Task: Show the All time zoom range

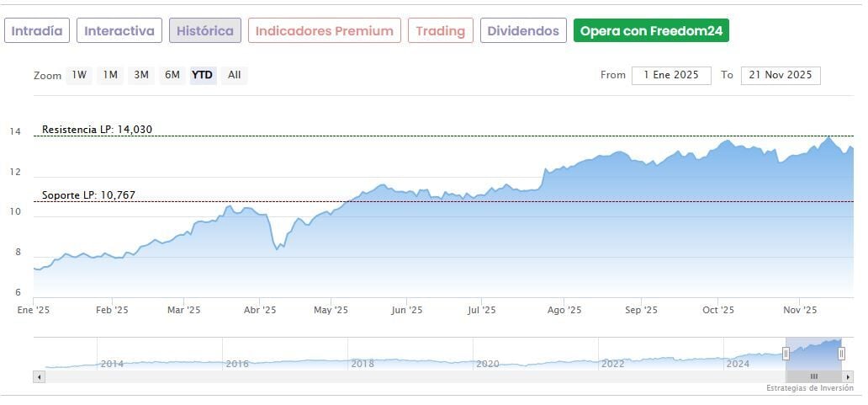Action: click(x=235, y=75)
